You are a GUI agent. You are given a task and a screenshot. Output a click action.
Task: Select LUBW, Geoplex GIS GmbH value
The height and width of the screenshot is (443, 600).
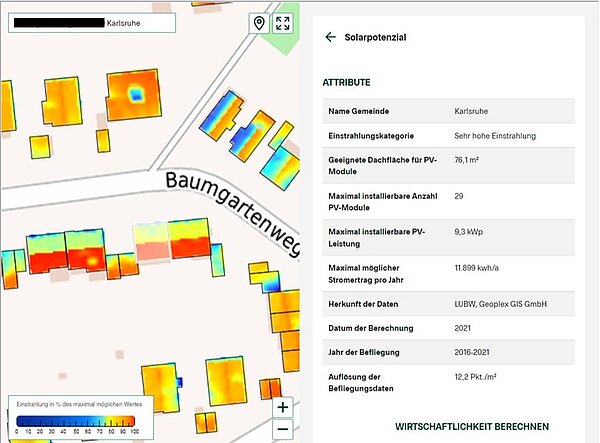(x=501, y=304)
